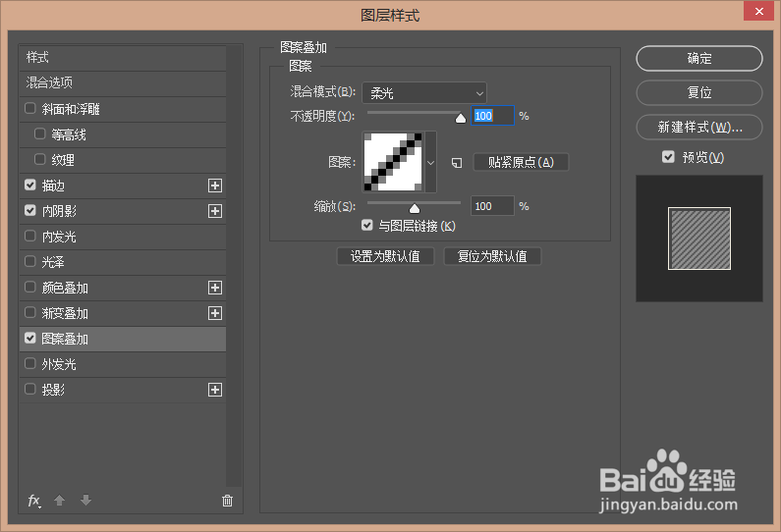Enable the 渐变叠加 checkbox

pyautogui.click(x=30, y=312)
